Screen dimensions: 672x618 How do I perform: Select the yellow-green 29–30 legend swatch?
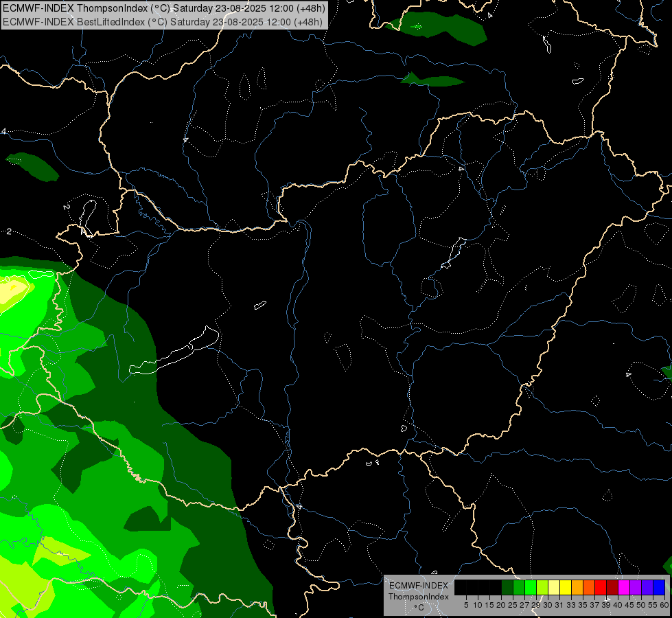pos(542,587)
